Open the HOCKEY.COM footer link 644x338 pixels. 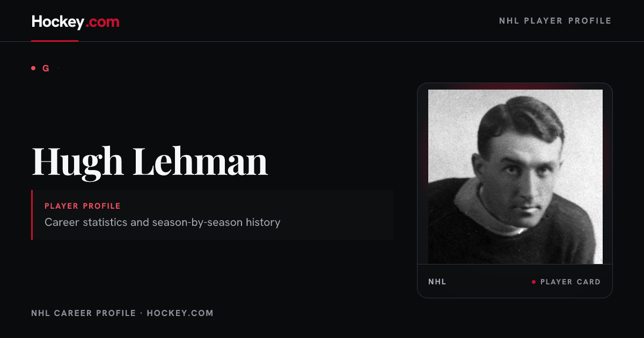[x=180, y=313]
